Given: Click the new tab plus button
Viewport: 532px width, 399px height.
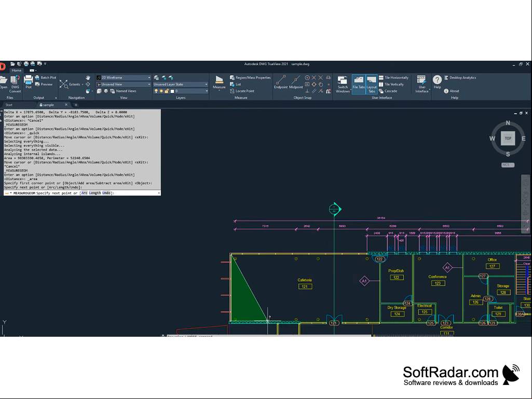Looking at the screenshot, I should click(76, 105).
